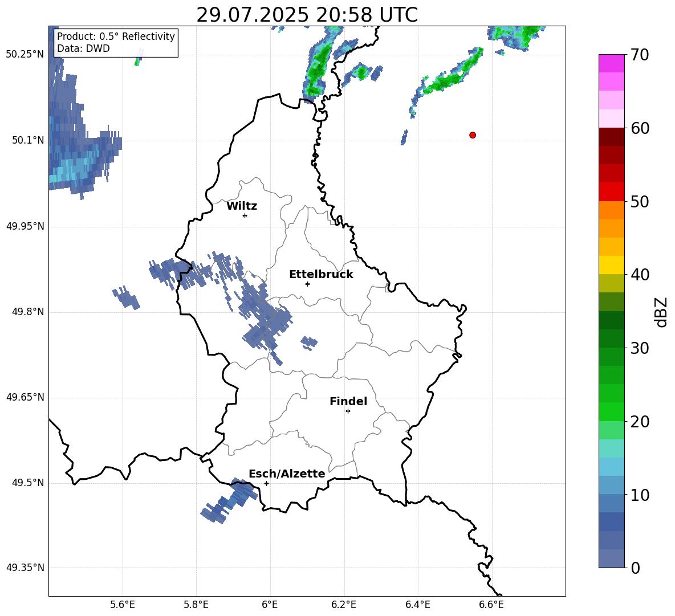Pick the yellow colorbar segment at 40

click(611, 265)
